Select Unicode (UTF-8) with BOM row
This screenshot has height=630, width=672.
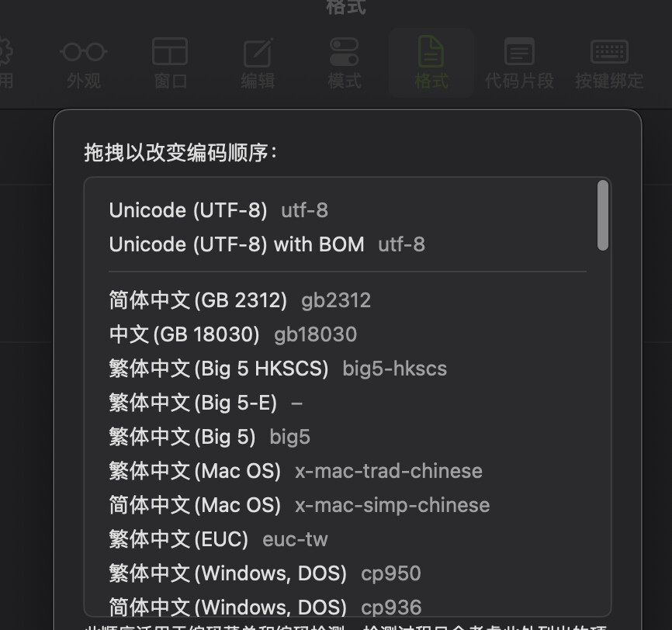point(348,244)
